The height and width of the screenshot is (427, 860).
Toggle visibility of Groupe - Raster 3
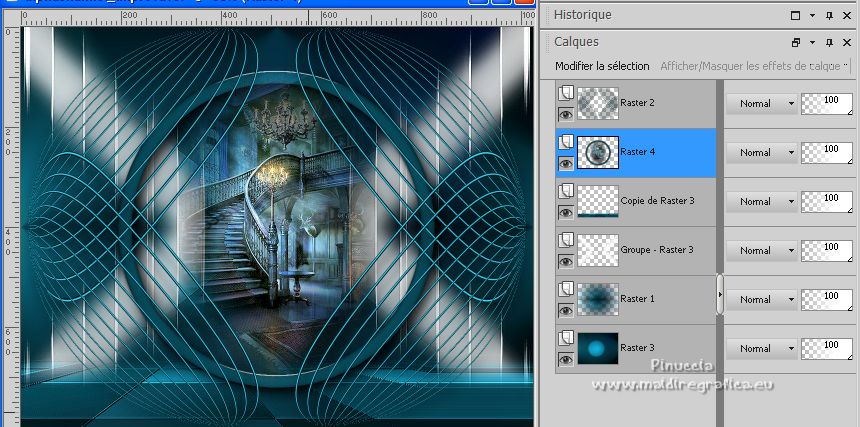[566, 261]
